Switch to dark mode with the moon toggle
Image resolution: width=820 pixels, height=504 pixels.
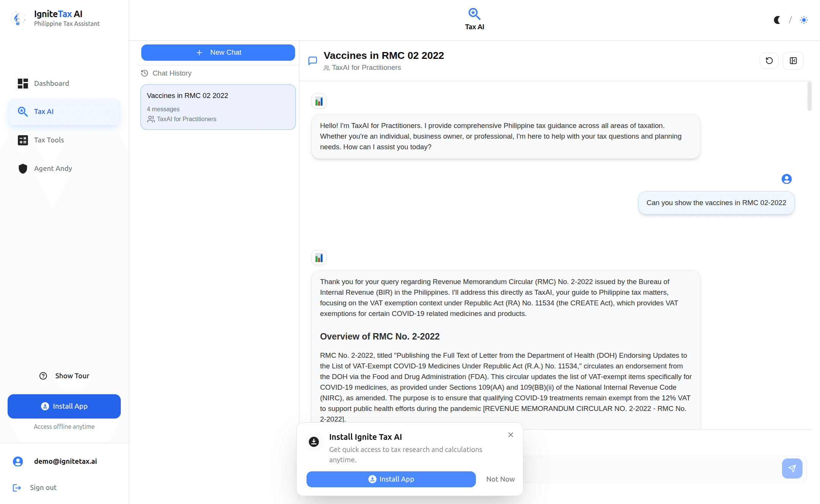(x=777, y=20)
